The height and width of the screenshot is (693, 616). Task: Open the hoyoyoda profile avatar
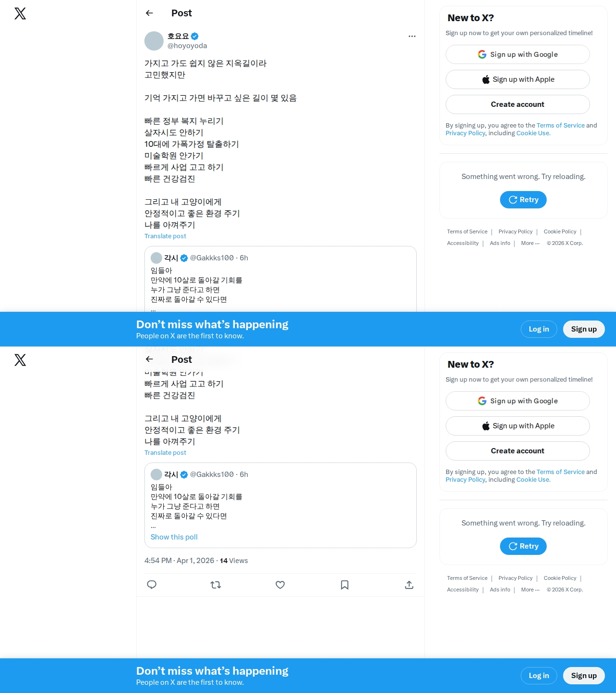pyautogui.click(x=154, y=41)
